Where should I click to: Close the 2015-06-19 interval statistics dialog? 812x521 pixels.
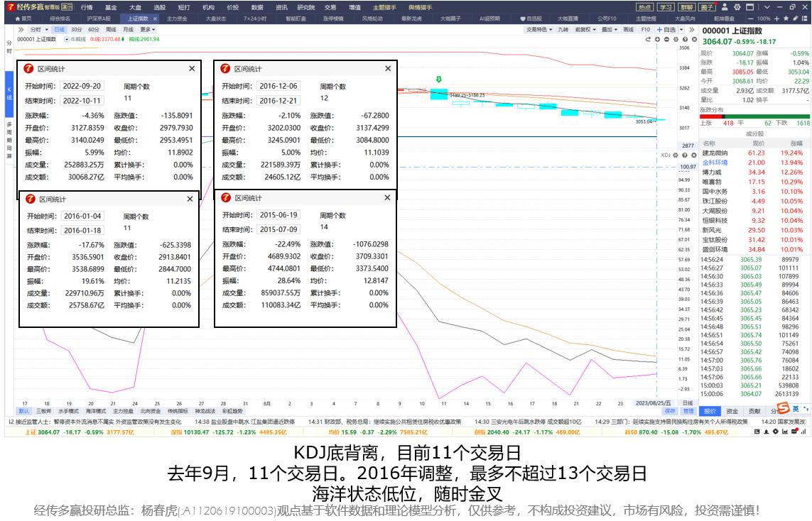[x=387, y=197]
